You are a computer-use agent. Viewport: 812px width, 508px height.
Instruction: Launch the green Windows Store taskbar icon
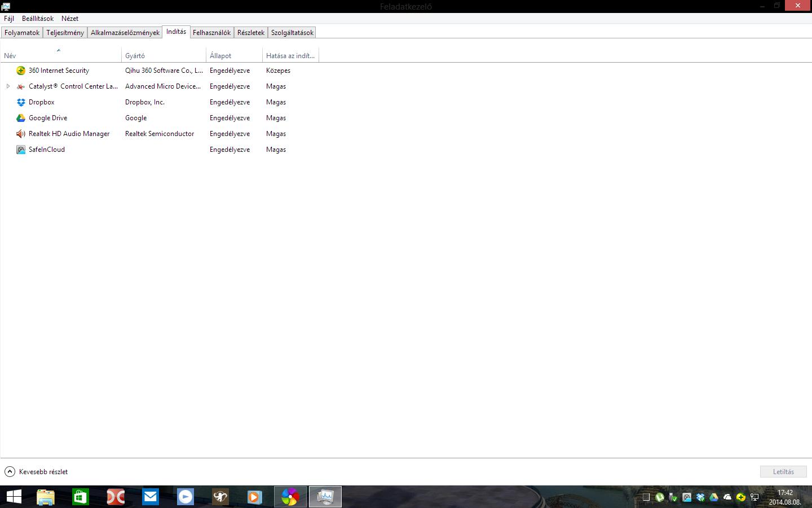[81, 497]
